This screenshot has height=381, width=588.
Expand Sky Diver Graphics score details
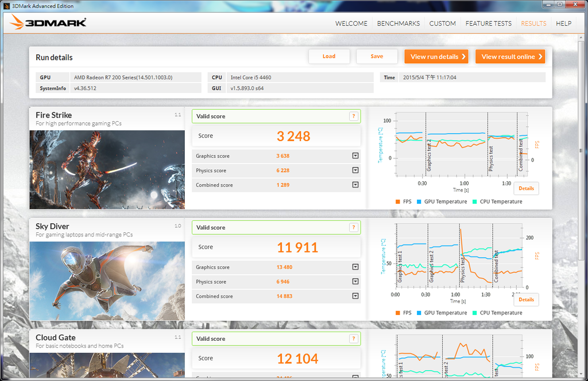click(355, 267)
